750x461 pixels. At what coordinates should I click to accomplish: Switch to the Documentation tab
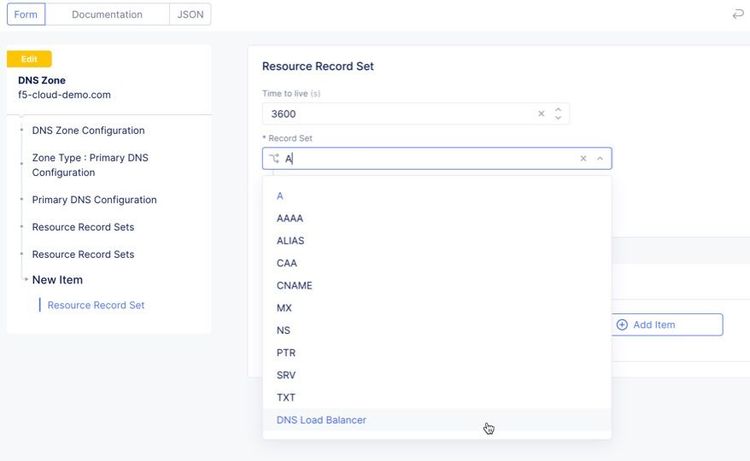click(x=107, y=15)
